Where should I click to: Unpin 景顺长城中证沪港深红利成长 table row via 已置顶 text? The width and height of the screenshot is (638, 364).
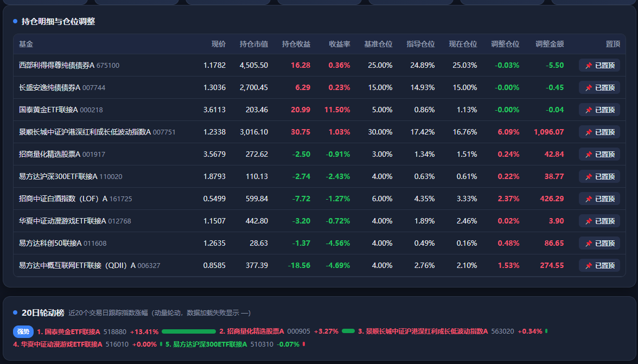click(x=604, y=132)
